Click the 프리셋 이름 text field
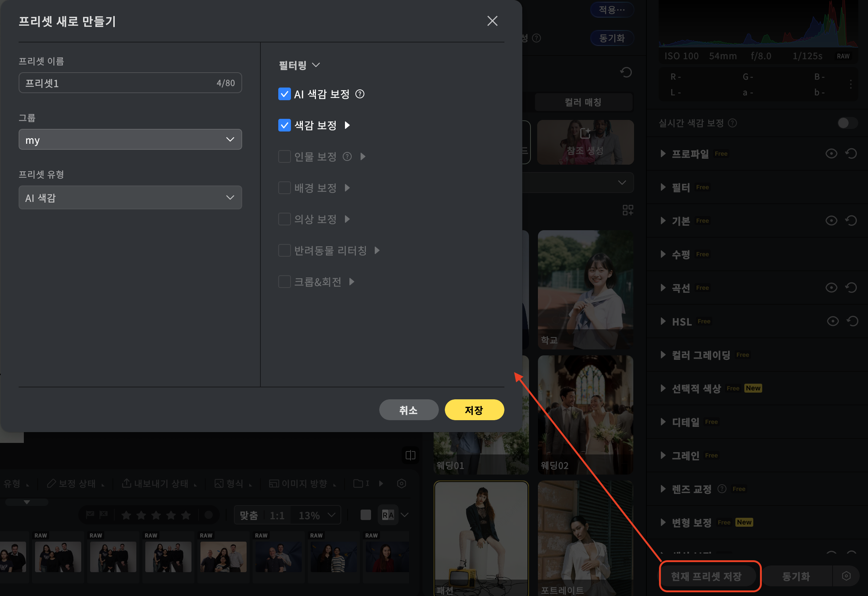The height and width of the screenshot is (596, 868). click(120, 83)
